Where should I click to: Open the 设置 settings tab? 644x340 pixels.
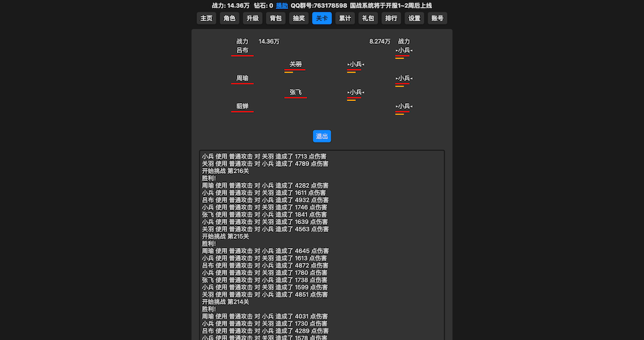[x=414, y=18]
